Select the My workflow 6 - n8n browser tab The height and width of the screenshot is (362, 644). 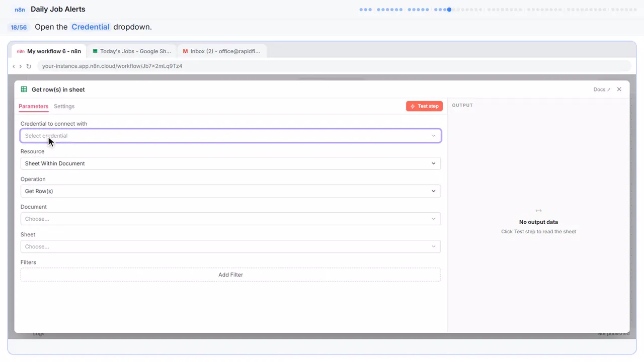49,51
